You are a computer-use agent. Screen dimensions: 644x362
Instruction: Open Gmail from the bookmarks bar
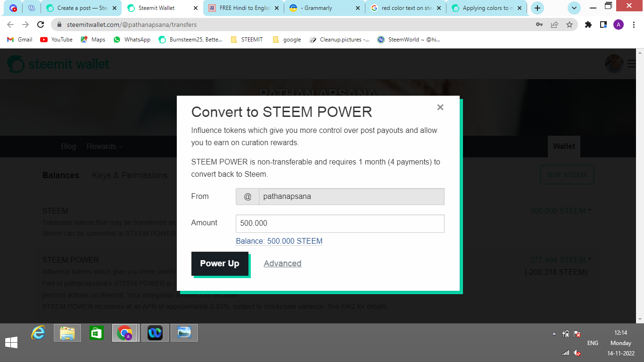[x=19, y=40]
